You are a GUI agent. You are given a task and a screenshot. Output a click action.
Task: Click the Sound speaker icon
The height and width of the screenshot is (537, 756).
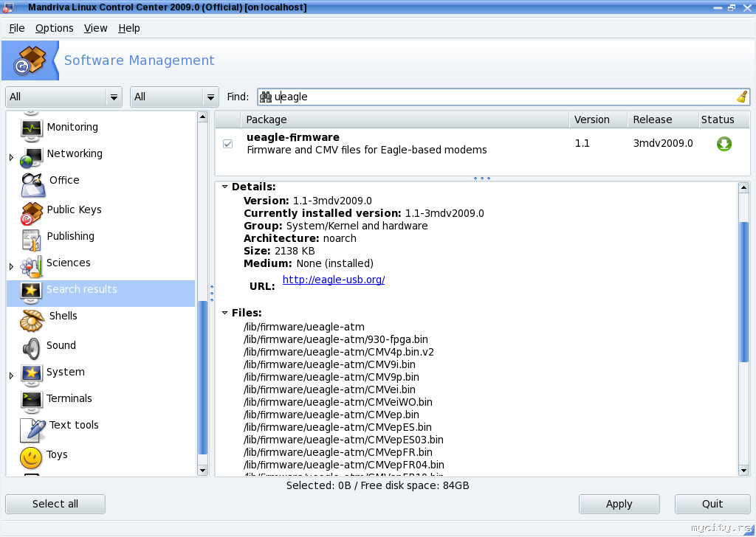31,349
